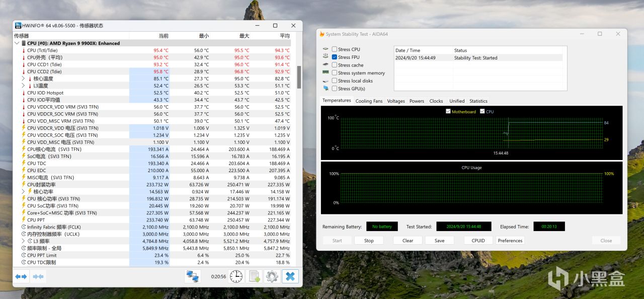This screenshot has width=644, height=299.
Task: Click the 平均 column header in HWiNFO
Action: (271, 36)
